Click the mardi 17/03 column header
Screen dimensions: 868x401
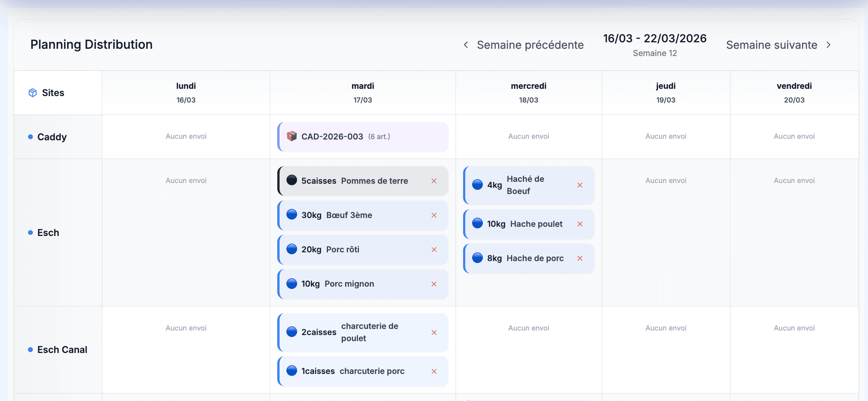coord(363,93)
